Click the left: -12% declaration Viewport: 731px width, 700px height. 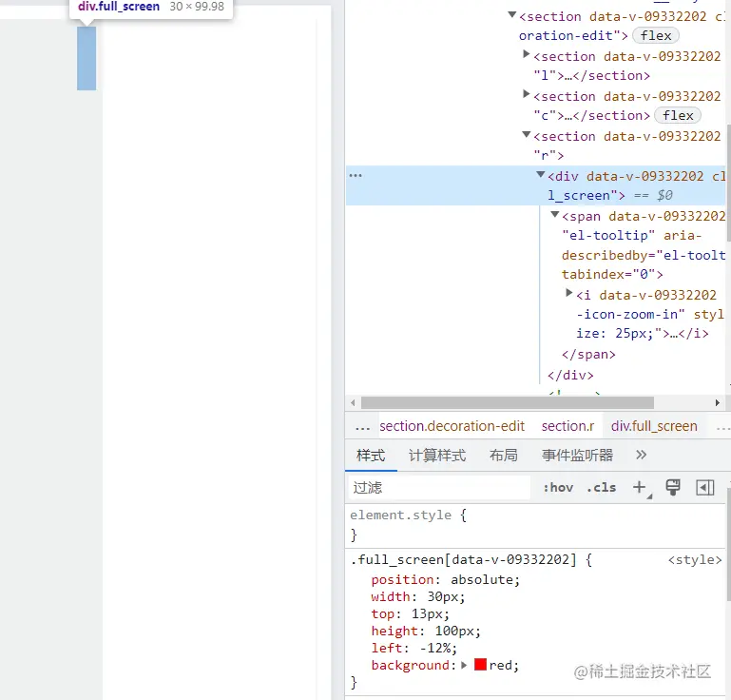pyautogui.click(x=414, y=648)
